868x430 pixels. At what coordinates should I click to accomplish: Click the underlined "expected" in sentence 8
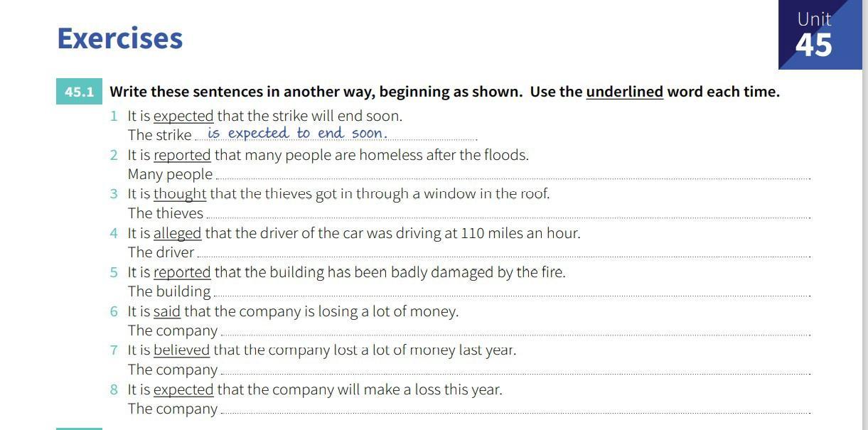pos(183,389)
